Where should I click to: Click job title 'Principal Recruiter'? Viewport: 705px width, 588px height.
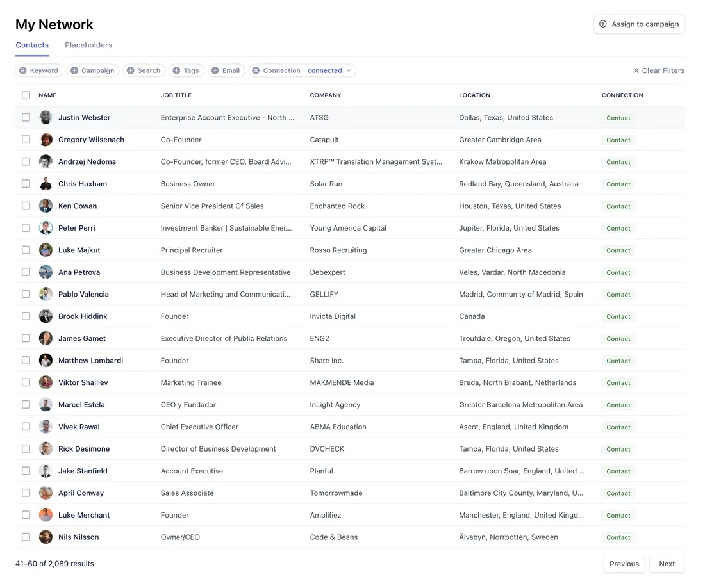192,250
